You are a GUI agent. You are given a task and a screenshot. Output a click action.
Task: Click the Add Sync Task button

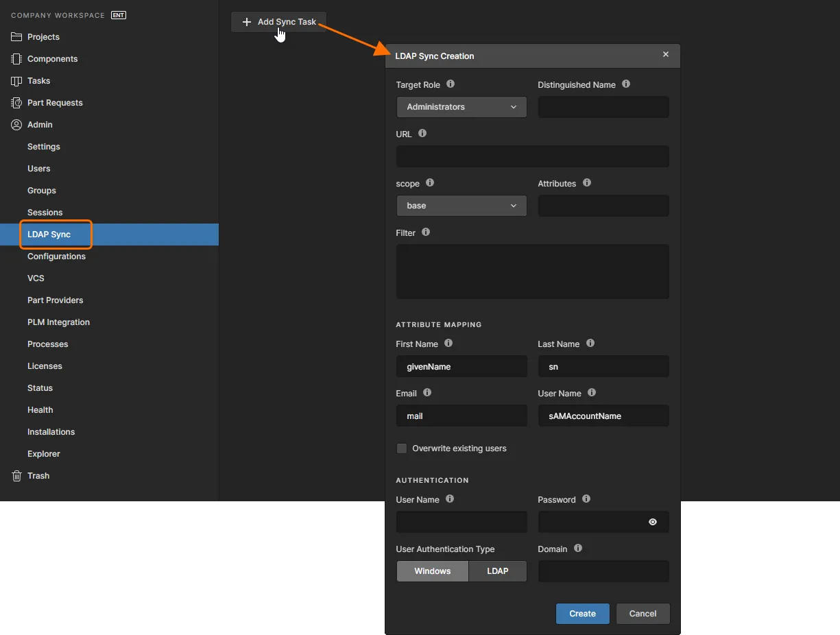278,22
